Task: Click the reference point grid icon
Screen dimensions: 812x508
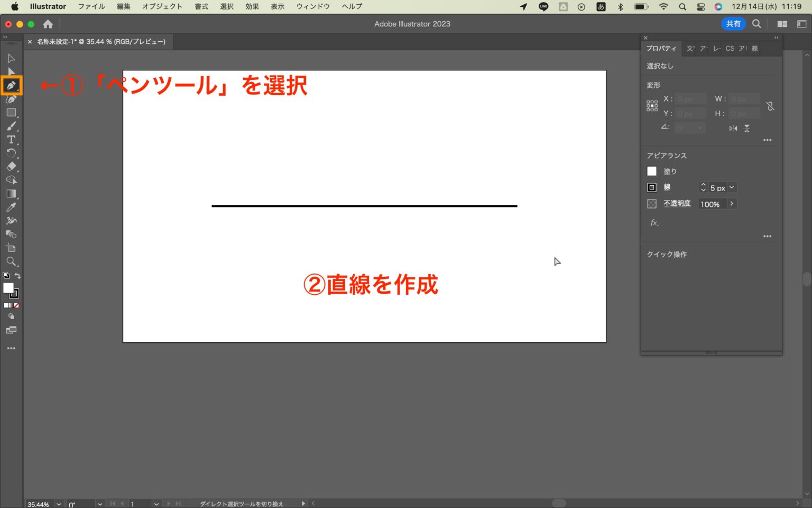Action: (652, 106)
